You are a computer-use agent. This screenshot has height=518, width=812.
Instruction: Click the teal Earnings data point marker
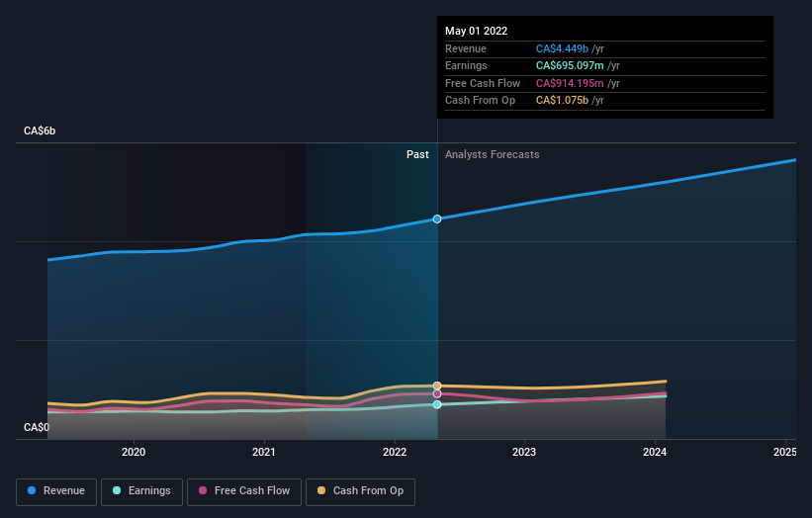pos(437,404)
